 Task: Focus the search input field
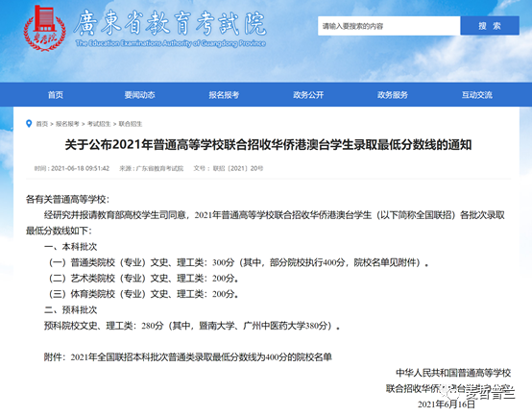point(389,26)
